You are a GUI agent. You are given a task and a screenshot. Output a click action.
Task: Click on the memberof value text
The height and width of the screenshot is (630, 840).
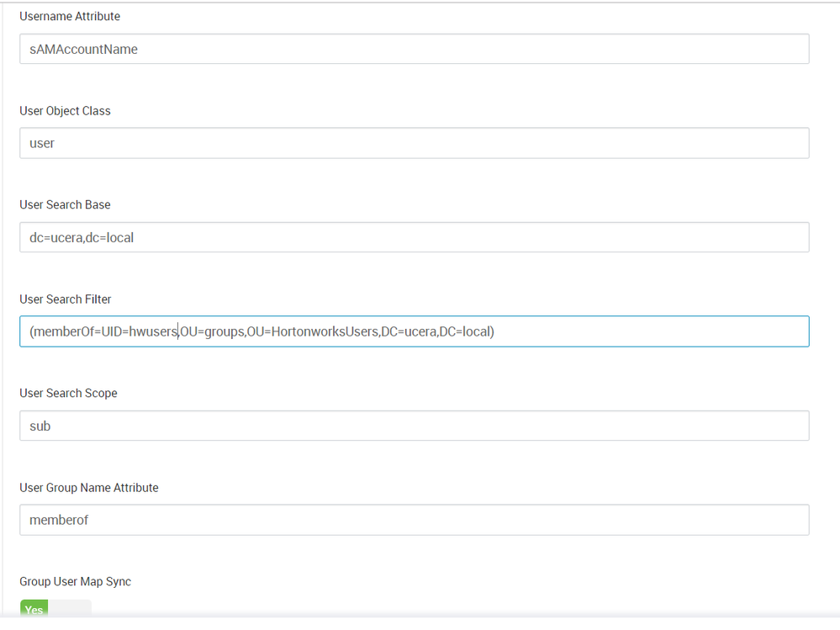pos(59,520)
